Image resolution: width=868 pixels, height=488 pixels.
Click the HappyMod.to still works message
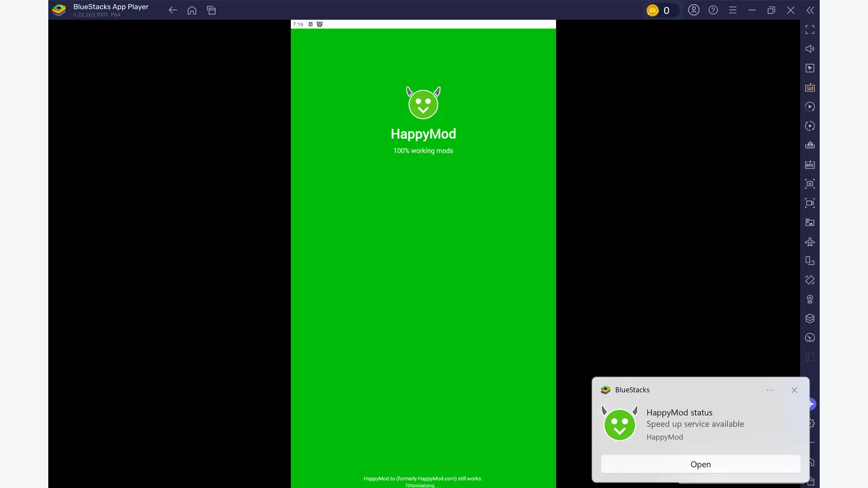coord(423,479)
